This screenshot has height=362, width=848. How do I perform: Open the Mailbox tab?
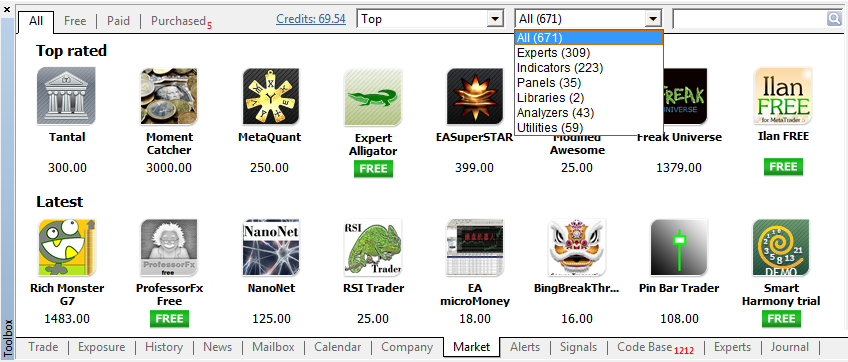[x=273, y=347]
